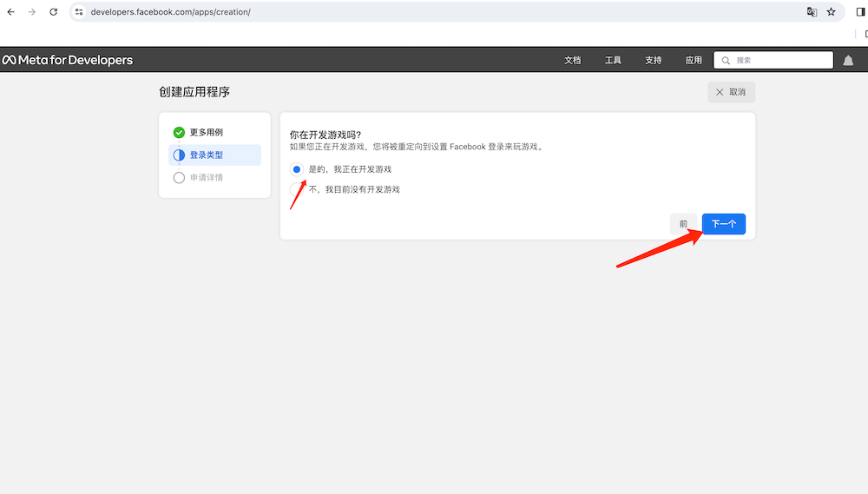Select the 登录类型 step in sidebar
The image size is (868, 494).
coord(206,155)
